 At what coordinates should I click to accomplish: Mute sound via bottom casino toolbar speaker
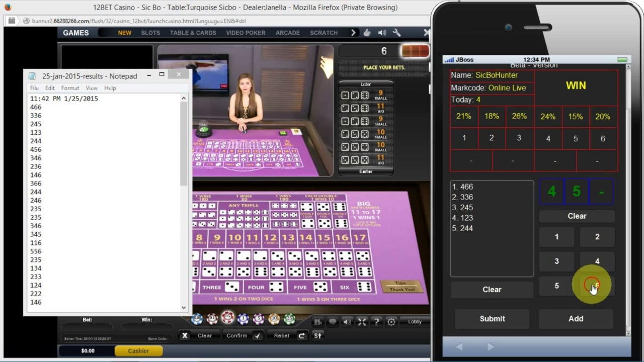347,322
